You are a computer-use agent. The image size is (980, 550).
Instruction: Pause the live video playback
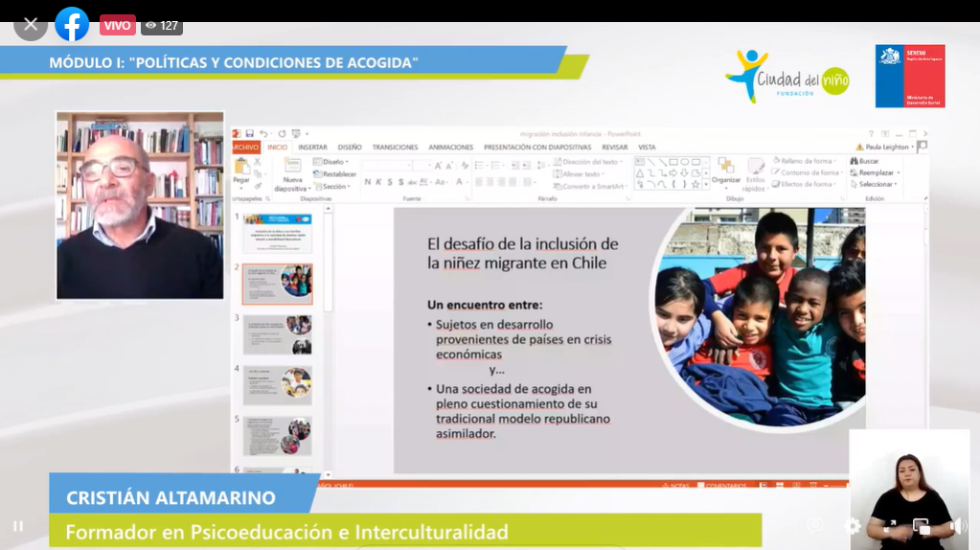[x=17, y=526]
